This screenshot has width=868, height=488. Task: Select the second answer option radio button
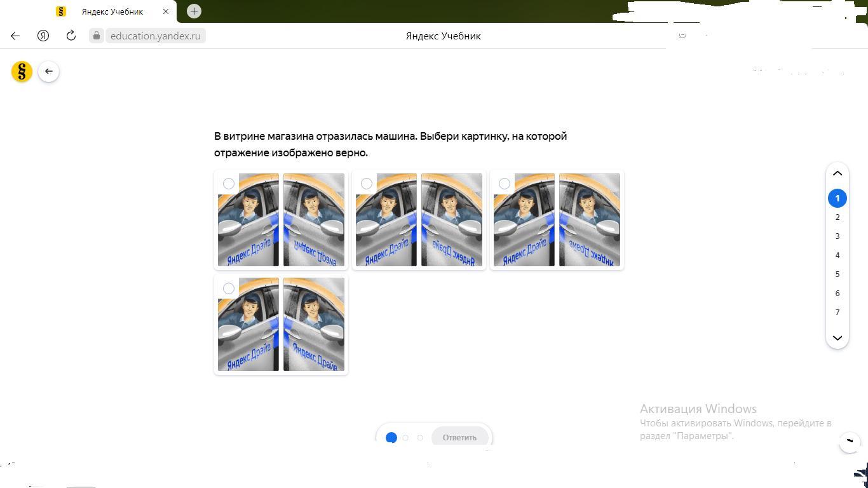pos(367,184)
